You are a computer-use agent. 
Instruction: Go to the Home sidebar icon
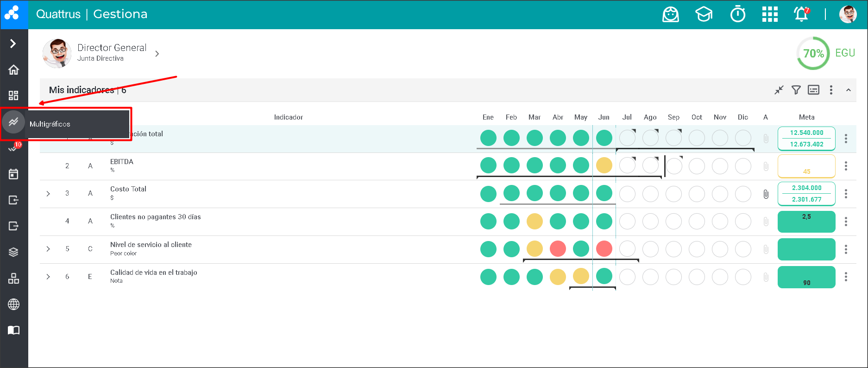(13, 70)
